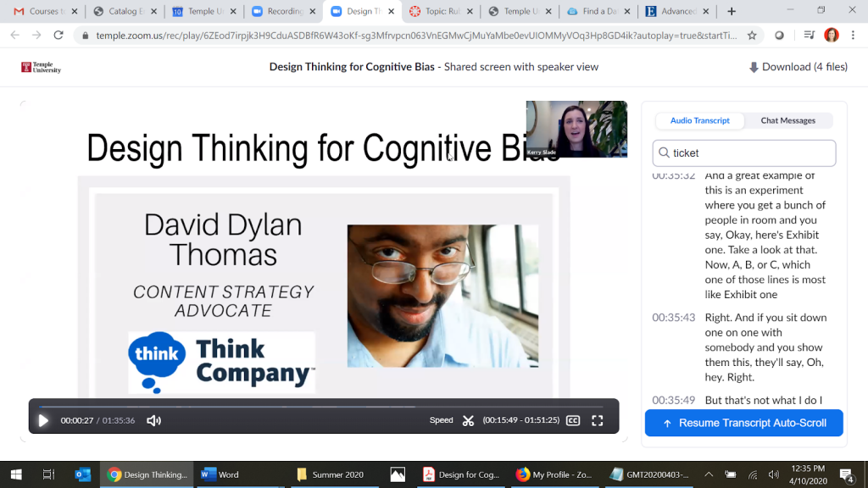The width and height of the screenshot is (868, 488).
Task: Click the transcript search field
Action: (x=744, y=152)
